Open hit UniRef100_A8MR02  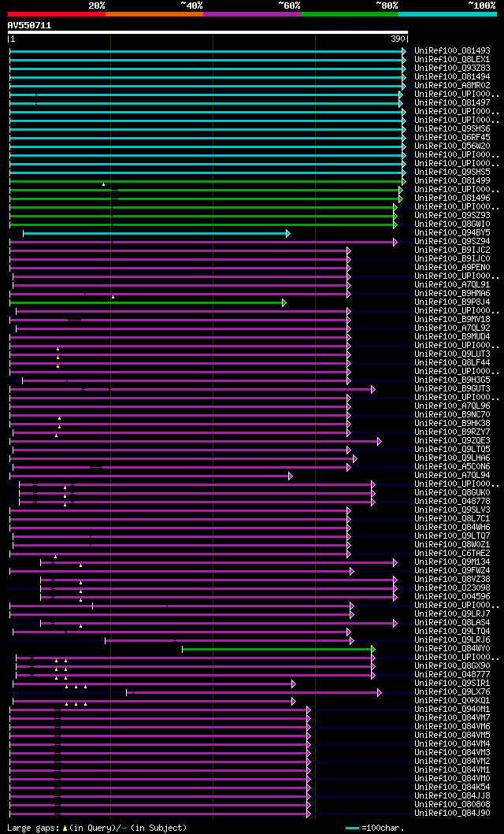[x=453, y=85]
